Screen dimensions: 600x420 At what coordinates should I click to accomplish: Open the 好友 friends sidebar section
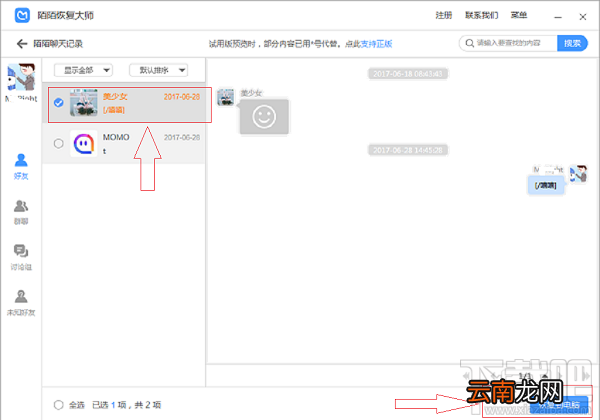[x=21, y=166]
